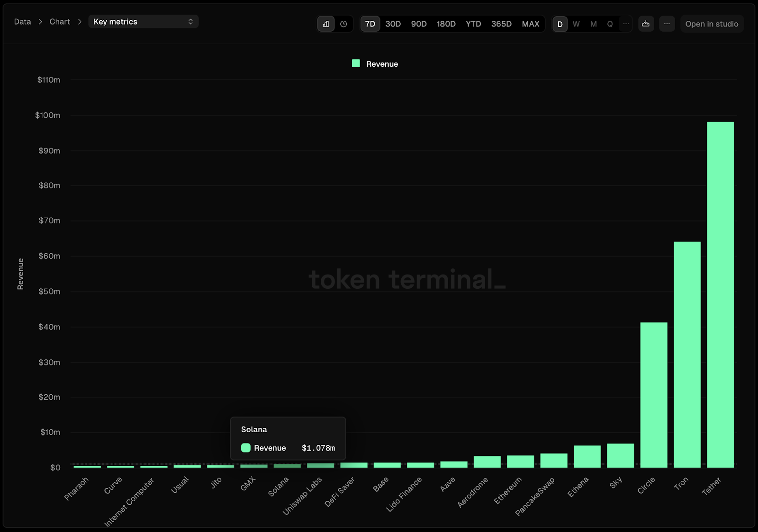758x532 pixels.
Task: Click the Chart breadcrumb entry
Action: click(59, 21)
